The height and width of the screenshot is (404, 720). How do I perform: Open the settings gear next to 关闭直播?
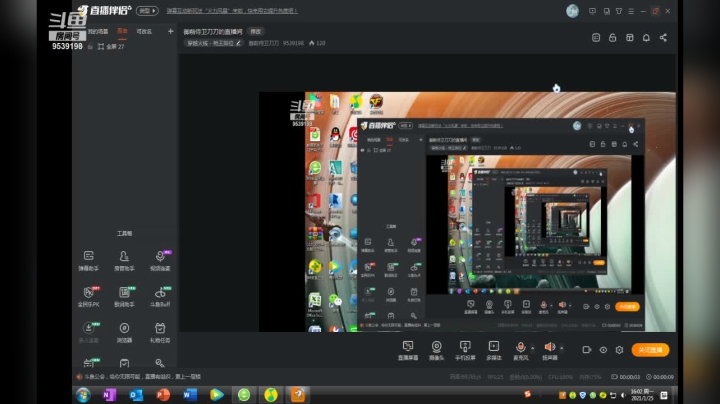tap(619, 350)
